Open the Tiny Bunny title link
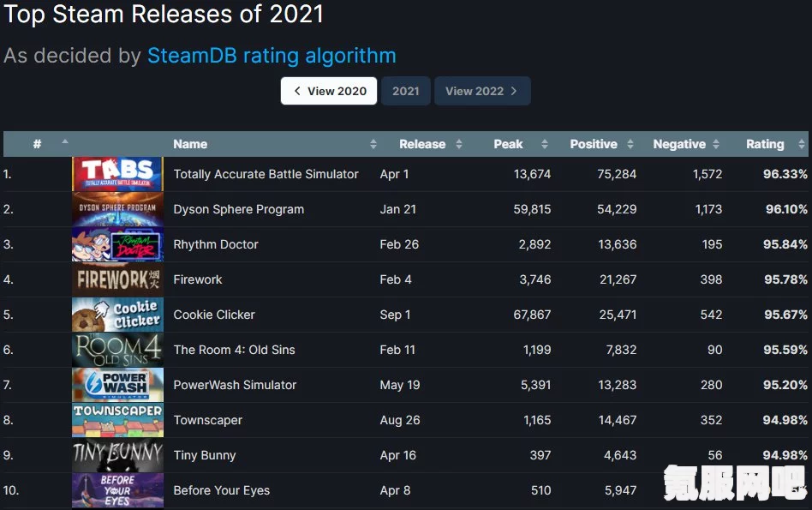 click(x=205, y=455)
